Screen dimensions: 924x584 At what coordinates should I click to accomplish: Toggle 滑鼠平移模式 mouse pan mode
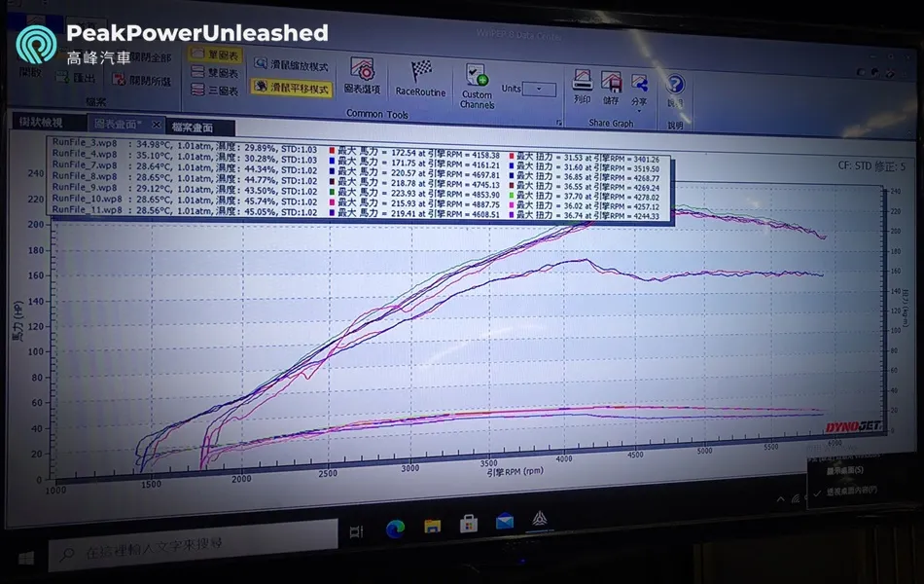[x=292, y=88]
